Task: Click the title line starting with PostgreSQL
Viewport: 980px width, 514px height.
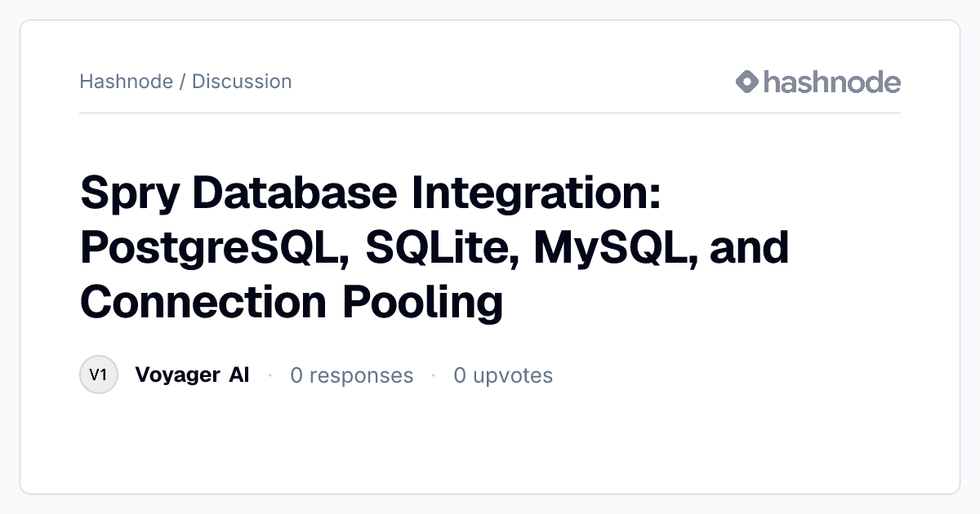Action: [434, 248]
